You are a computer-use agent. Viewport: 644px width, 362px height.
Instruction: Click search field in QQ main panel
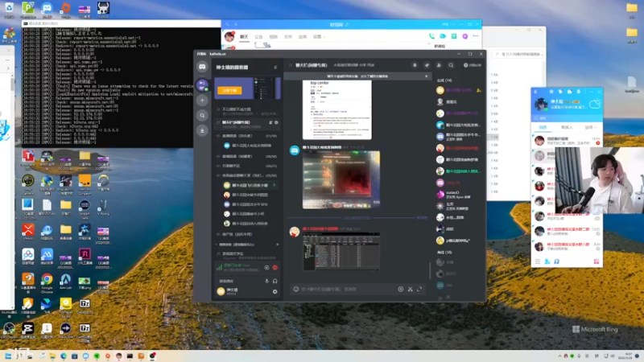(x=567, y=117)
